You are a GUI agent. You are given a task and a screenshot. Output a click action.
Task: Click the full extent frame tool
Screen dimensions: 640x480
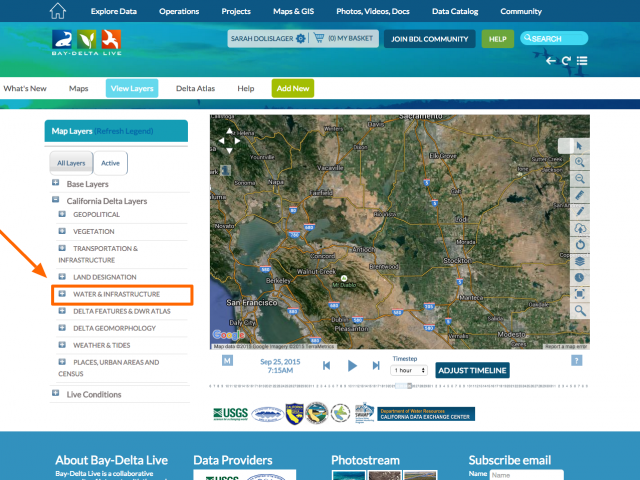click(x=580, y=294)
